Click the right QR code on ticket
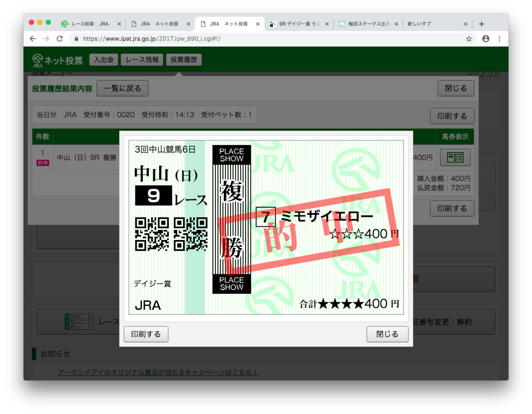This screenshot has width=532, height=414. coord(191,233)
